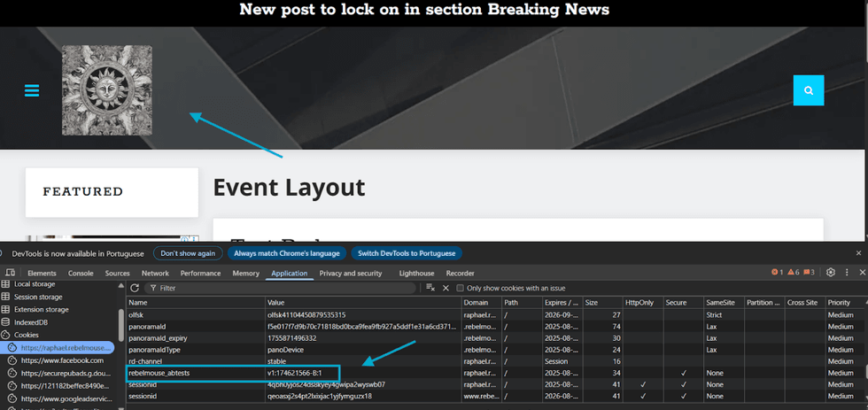Open DevTools three-dot customize menu
Screen dimensions: 868x410
coord(847,272)
